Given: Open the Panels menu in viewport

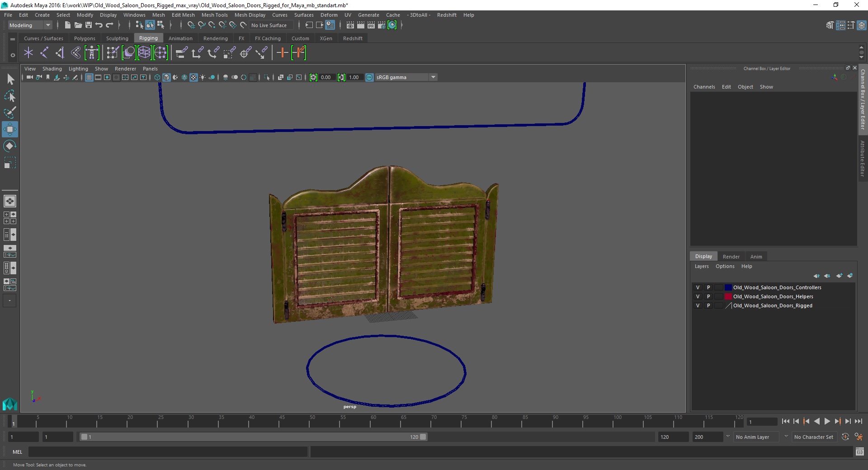Looking at the screenshot, I should (150, 69).
